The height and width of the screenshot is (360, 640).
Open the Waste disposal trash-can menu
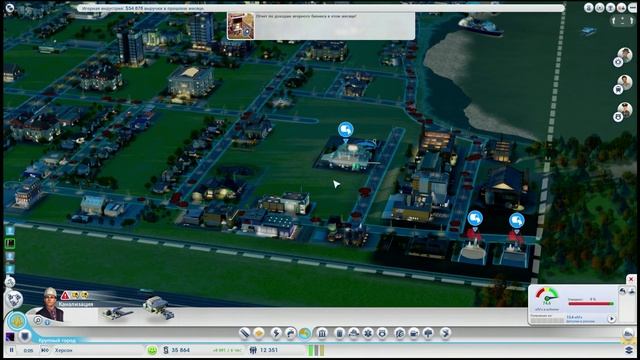[x=339, y=333]
